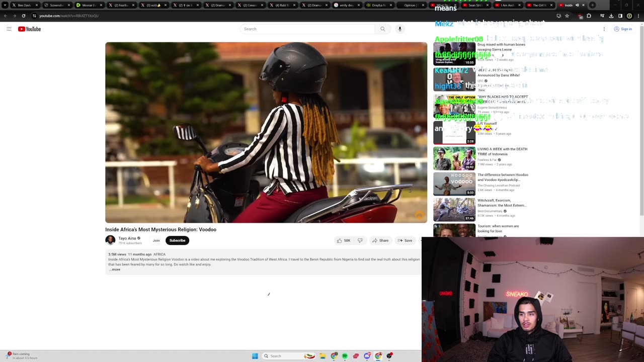The width and height of the screenshot is (644, 362).
Task: Click the main video player
Action: pyautogui.click(x=266, y=132)
